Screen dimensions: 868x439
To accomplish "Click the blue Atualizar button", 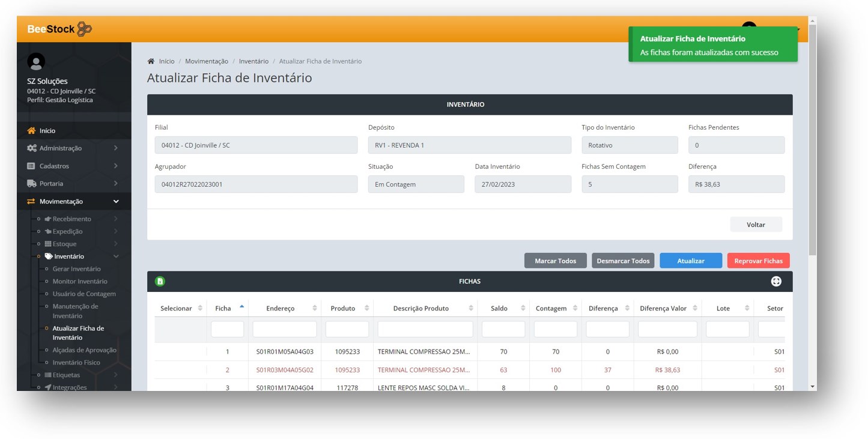I will point(691,261).
